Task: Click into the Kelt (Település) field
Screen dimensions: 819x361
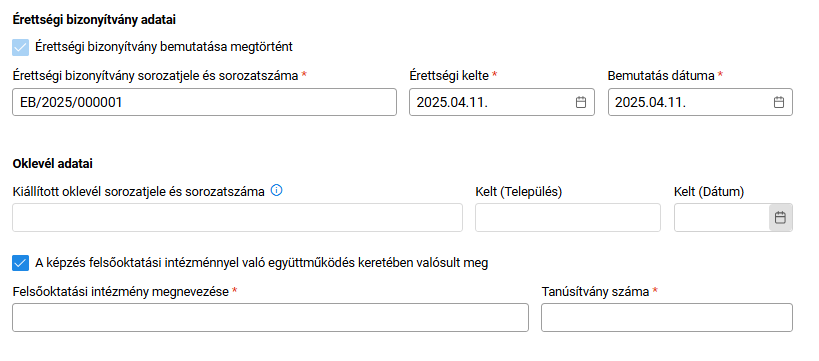Action: 568,217
